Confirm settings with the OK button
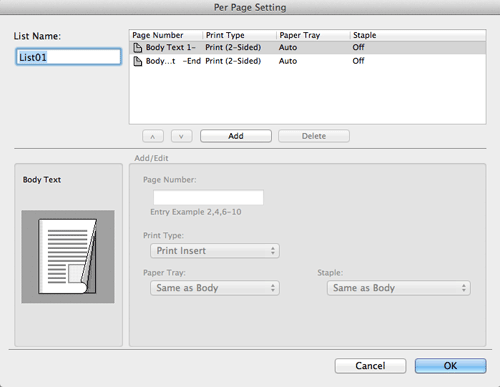 click(450, 366)
